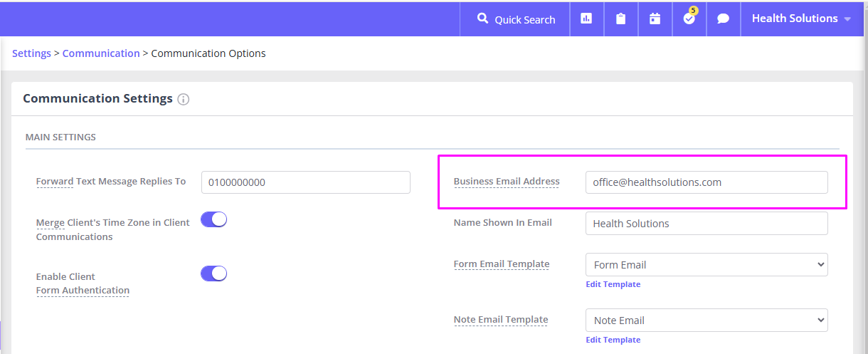This screenshot has width=868, height=354.
Task: Open the Quick Search magnifier
Action: pyautogui.click(x=483, y=19)
